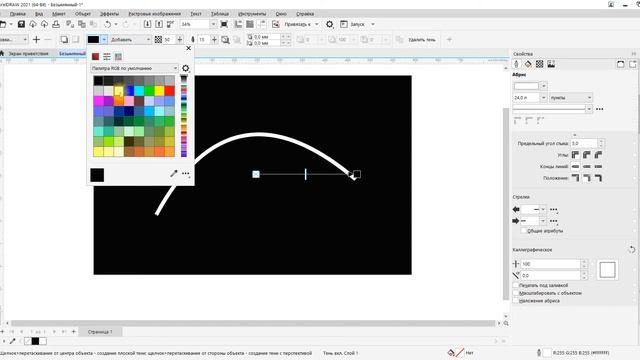Toggle Печатать под заливкой checkbox
This screenshot has width=640, height=360.
516,285
